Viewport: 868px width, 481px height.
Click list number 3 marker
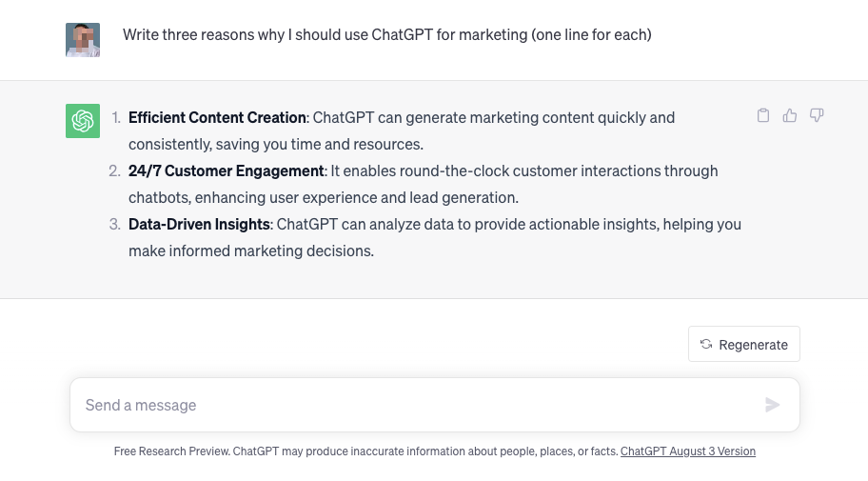114,224
